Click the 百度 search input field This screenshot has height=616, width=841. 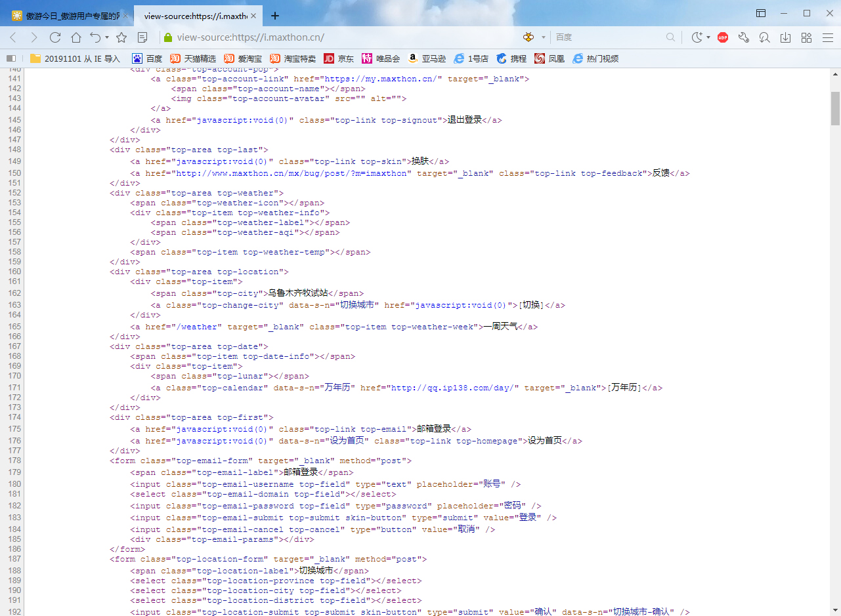tap(607, 37)
